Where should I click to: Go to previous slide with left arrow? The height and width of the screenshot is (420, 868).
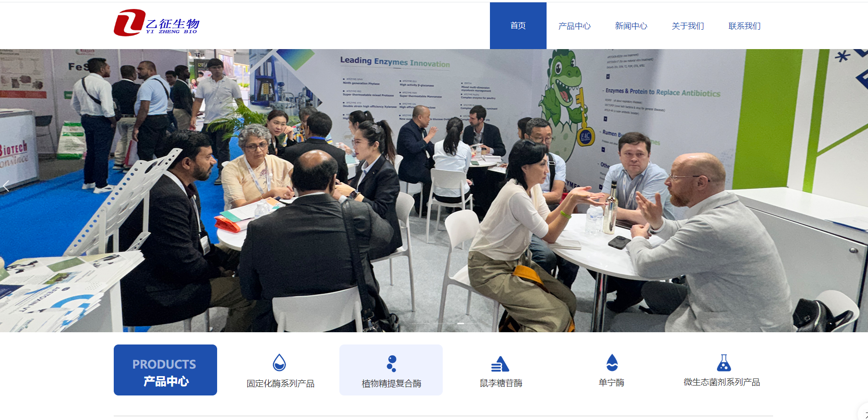point(6,186)
